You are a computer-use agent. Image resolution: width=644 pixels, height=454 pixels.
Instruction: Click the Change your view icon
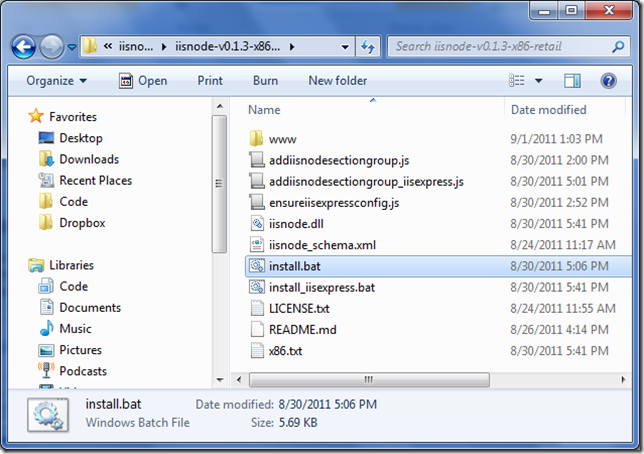tap(517, 81)
